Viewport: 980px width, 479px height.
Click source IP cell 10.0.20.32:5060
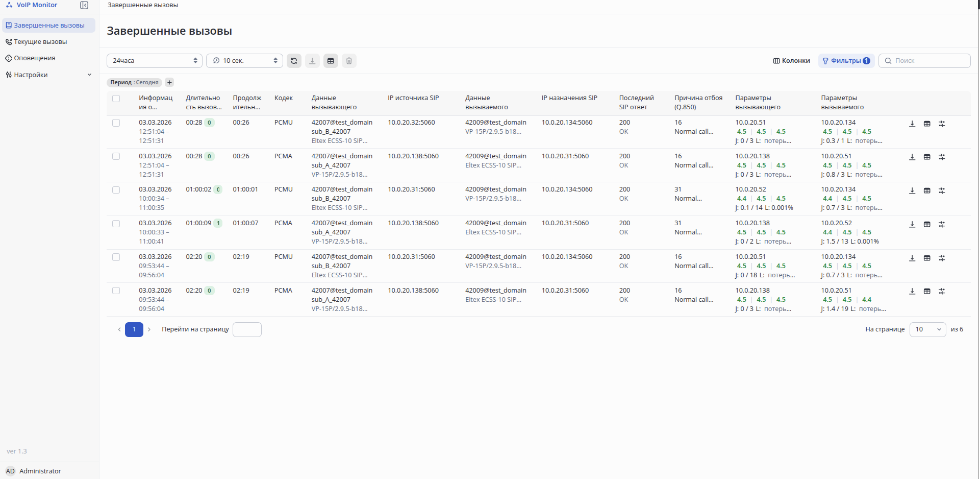411,123
